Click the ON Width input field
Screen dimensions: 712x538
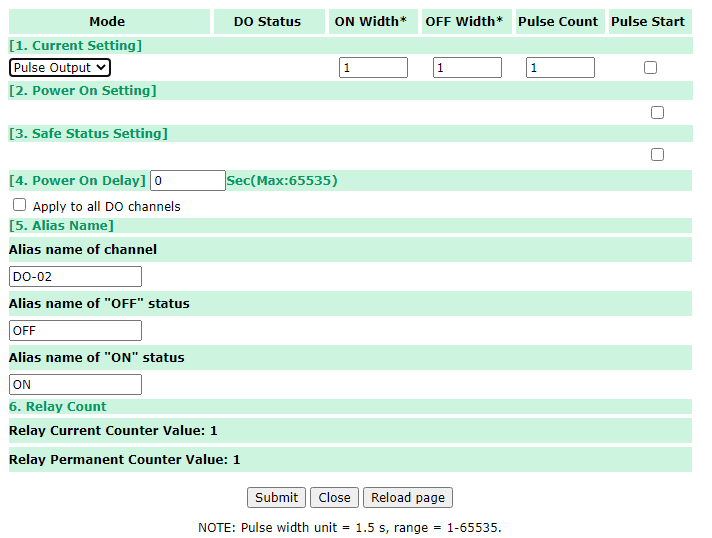coord(373,68)
